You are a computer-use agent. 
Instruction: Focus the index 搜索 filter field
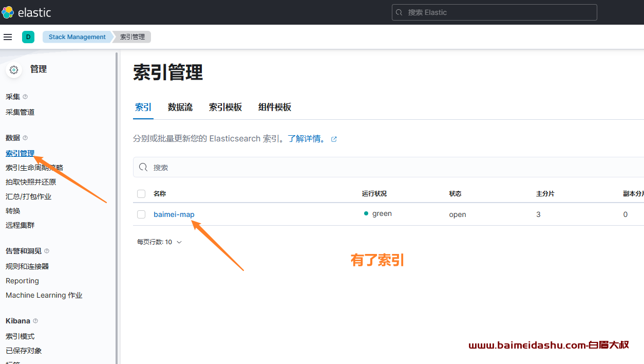[388, 167]
